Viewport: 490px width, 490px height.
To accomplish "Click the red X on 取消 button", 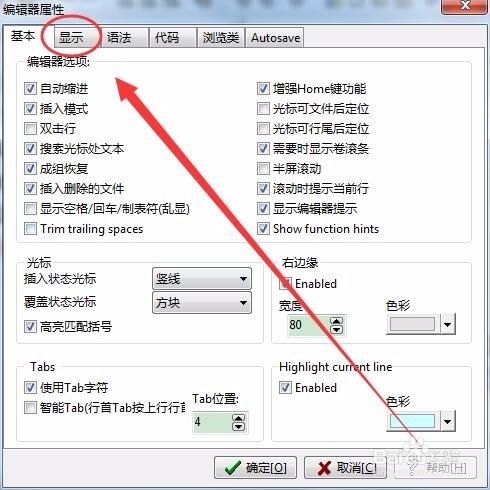I will 324,468.
